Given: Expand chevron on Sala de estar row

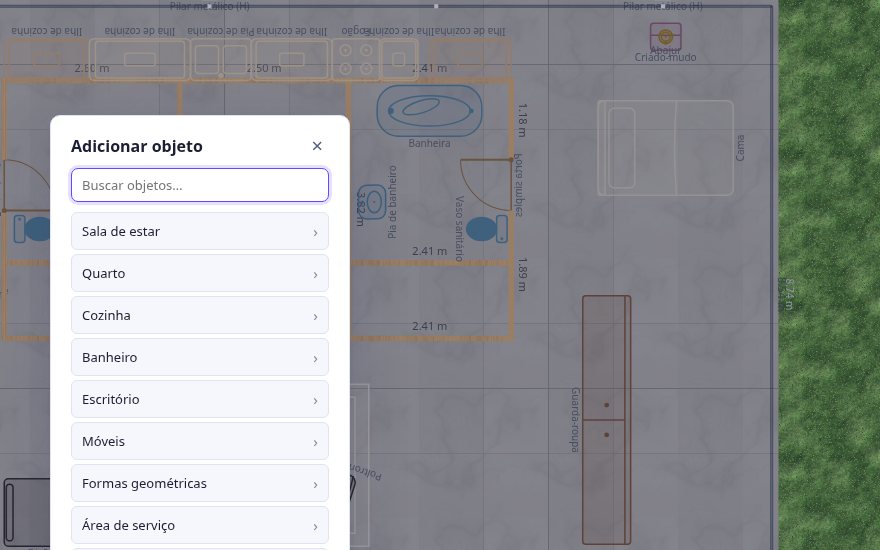Looking at the screenshot, I should 315,232.
